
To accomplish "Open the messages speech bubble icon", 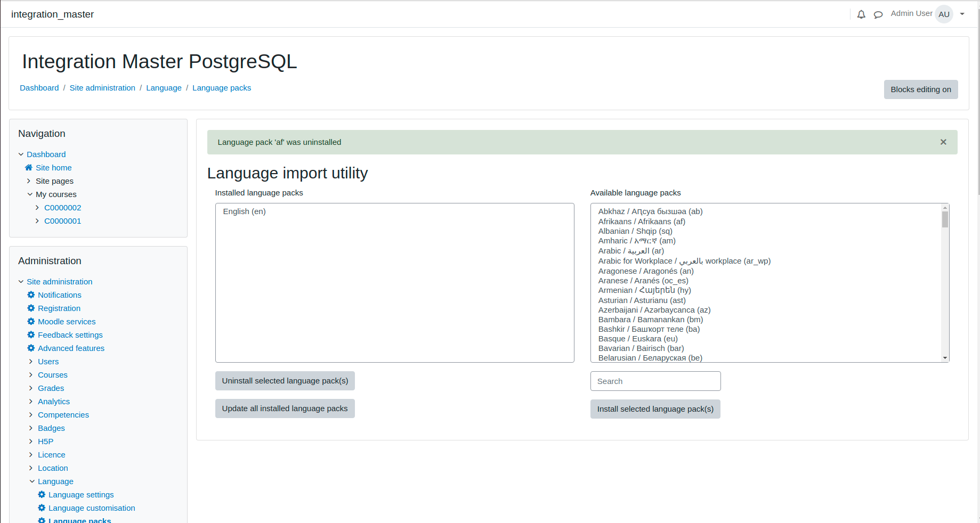I will click(878, 14).
